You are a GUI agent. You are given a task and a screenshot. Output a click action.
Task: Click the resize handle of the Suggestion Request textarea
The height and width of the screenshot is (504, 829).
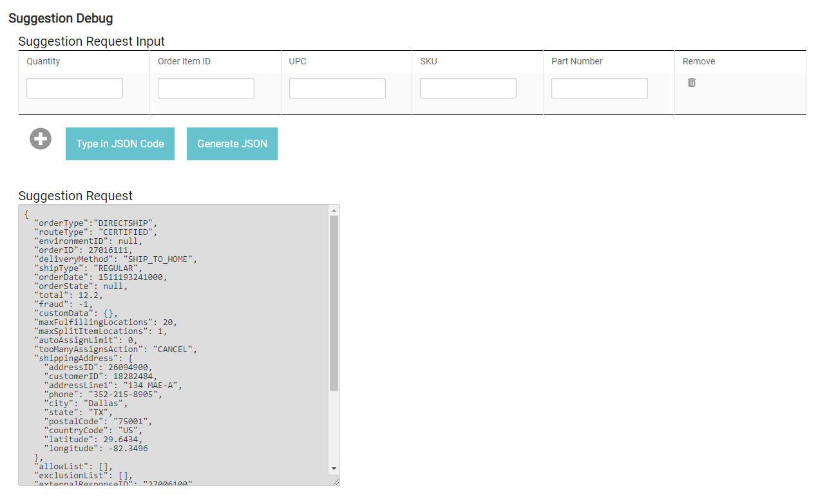click(x=336, y=480)
